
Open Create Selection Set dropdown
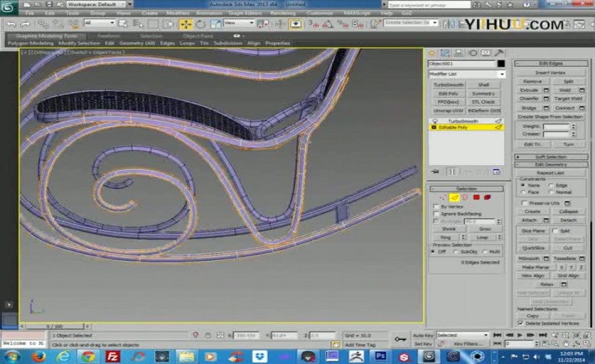tap(411, 23)
